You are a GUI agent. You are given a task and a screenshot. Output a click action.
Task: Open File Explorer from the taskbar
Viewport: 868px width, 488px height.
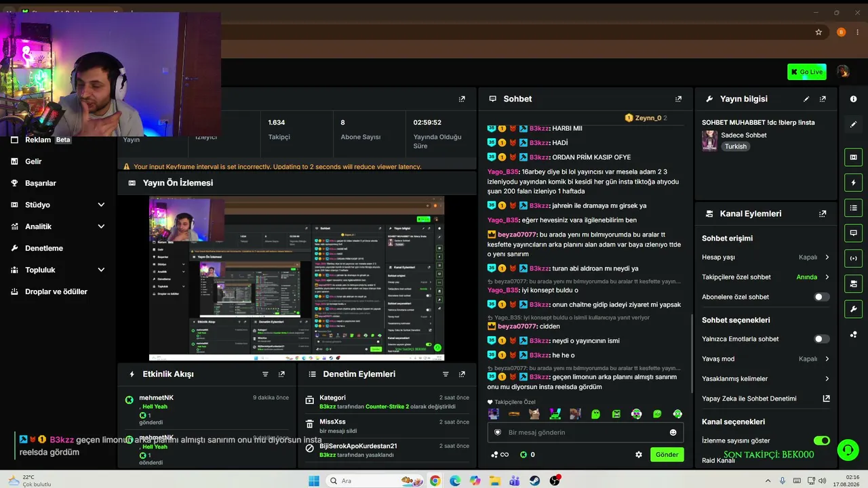click(495, 481)
